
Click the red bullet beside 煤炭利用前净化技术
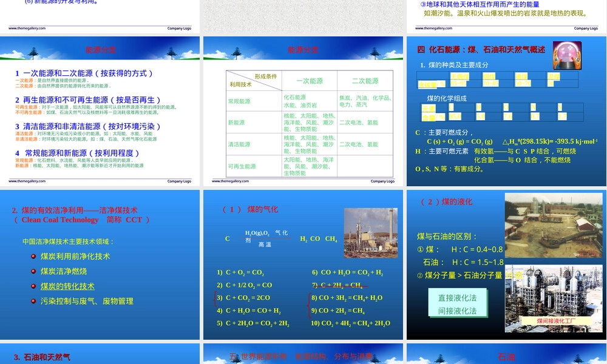(x=33, y=256)
